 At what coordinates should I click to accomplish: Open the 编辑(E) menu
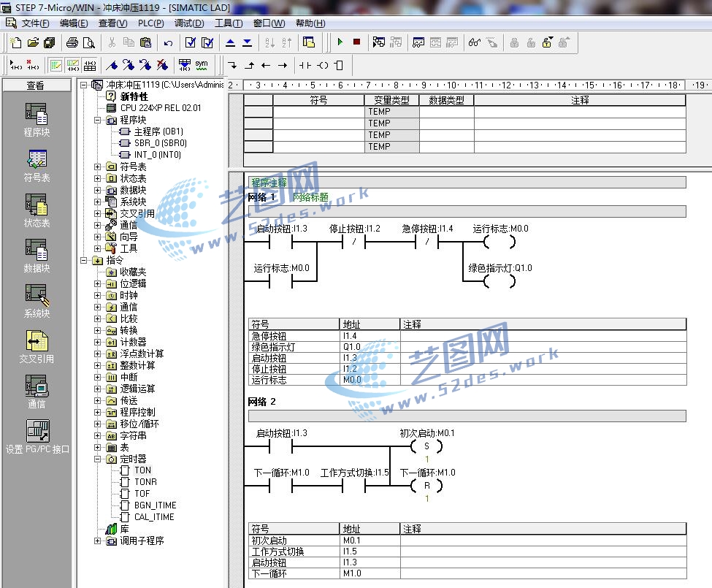pos(74,23)
